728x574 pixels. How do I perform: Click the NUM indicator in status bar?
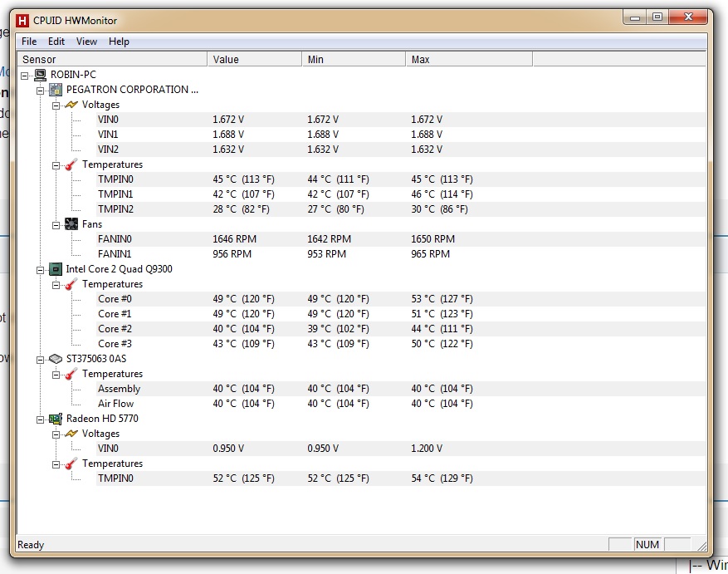[x=647, y=544]
